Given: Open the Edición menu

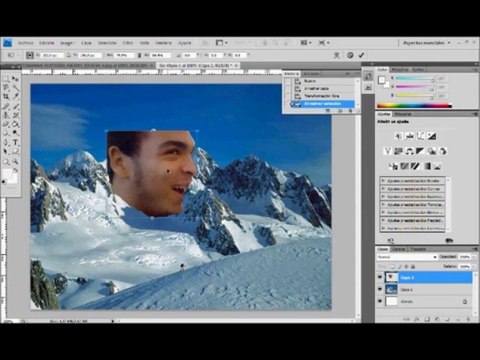Looking at the screenshot, I should point(47,43).
